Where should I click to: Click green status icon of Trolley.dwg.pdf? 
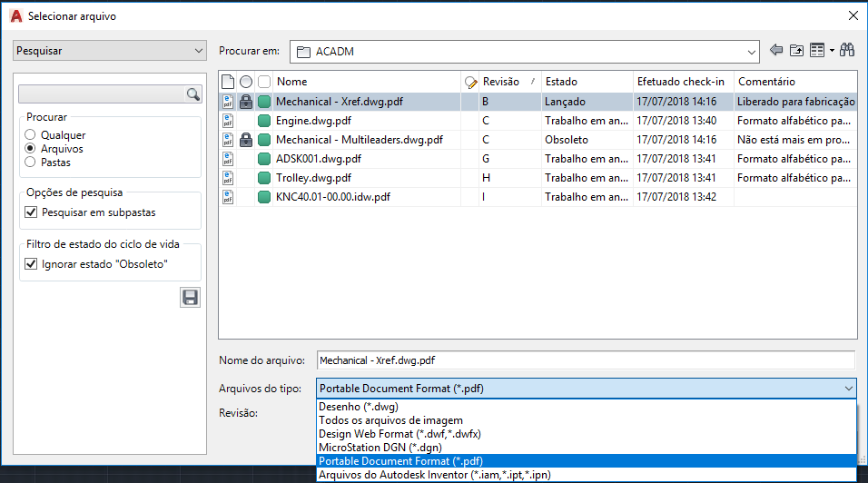point(264,178)
